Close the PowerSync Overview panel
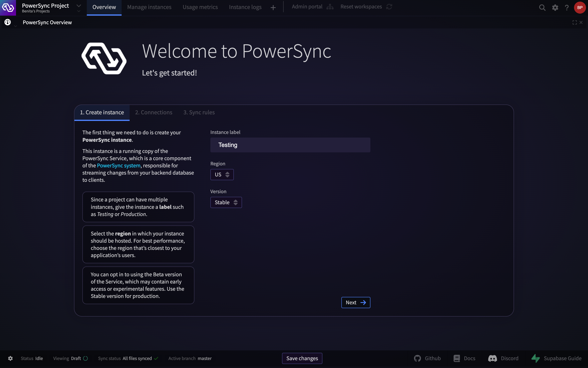 pos(581,22)
